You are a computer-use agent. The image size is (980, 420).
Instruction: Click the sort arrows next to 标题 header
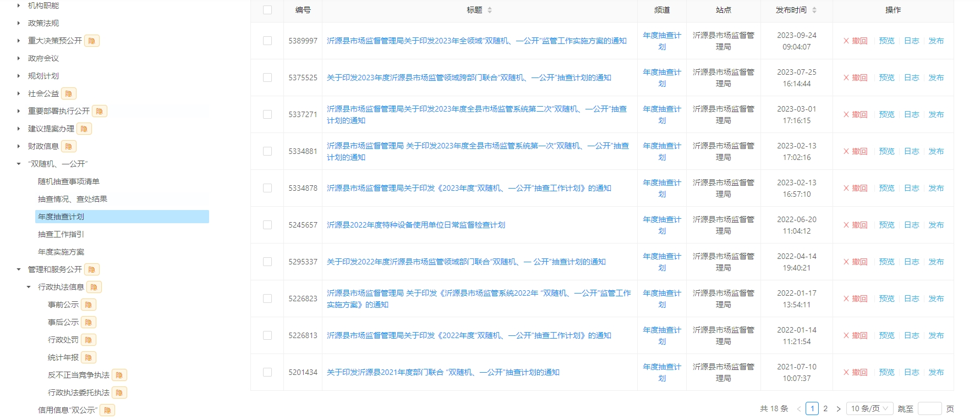click(x=490, y=10)
